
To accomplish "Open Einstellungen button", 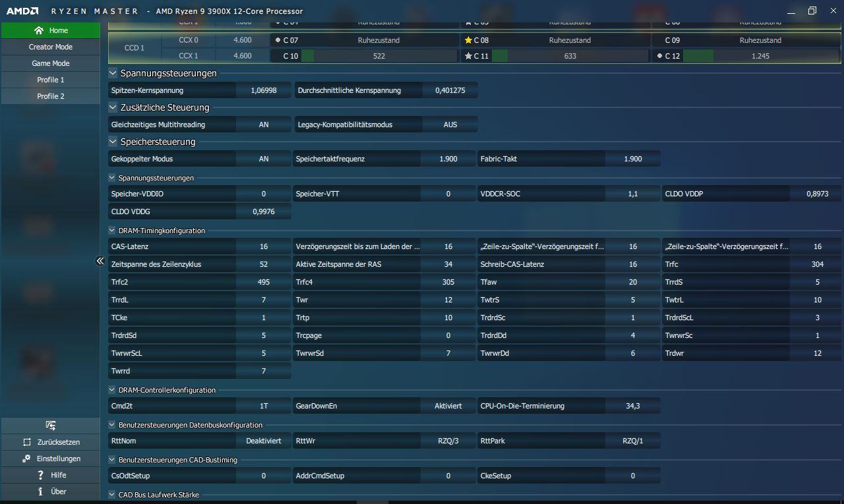I will click(51, 459).
